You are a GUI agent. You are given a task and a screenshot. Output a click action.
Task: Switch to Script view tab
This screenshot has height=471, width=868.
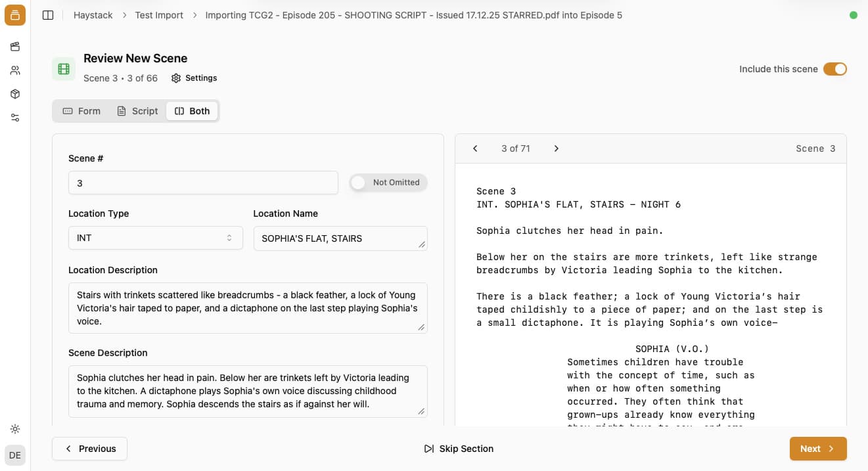137,111
